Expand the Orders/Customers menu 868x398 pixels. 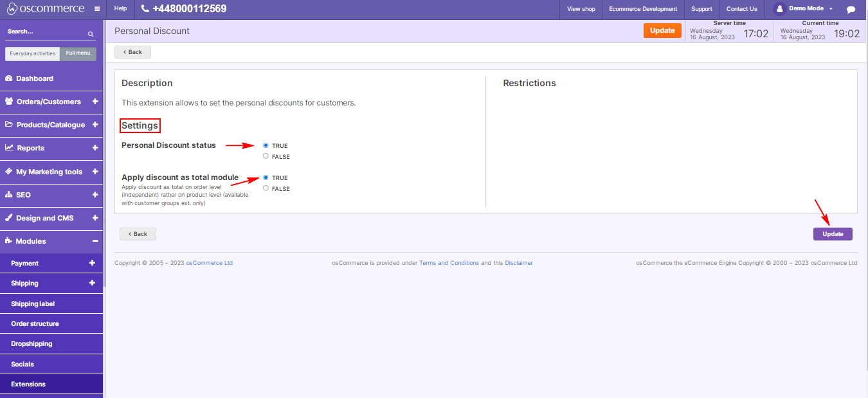click(x=95, y=102)
